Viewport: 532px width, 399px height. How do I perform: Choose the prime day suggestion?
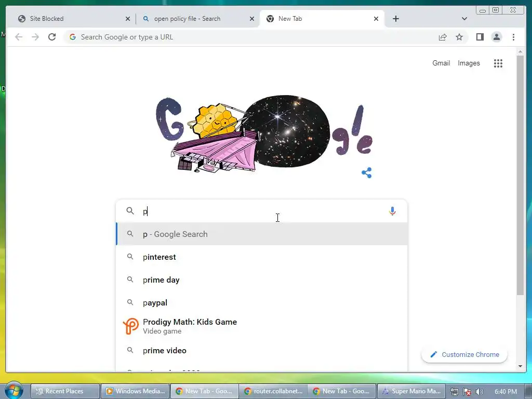coord(262,280)
